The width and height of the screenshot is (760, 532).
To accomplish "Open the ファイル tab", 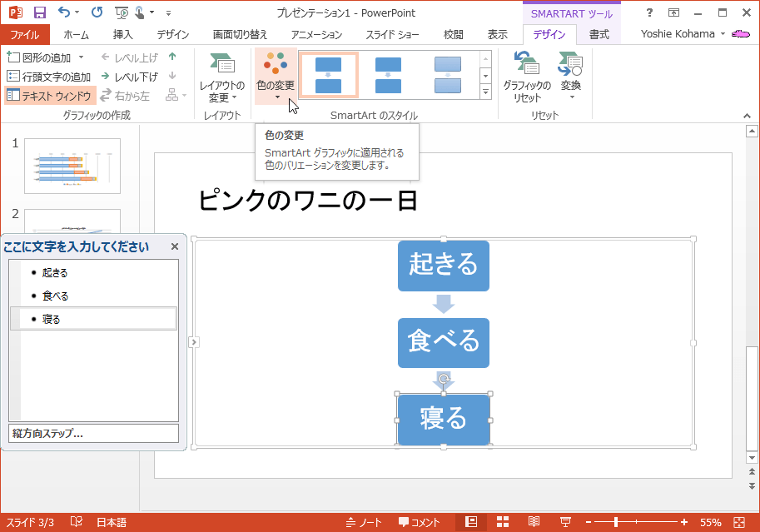I will (24, 34).
